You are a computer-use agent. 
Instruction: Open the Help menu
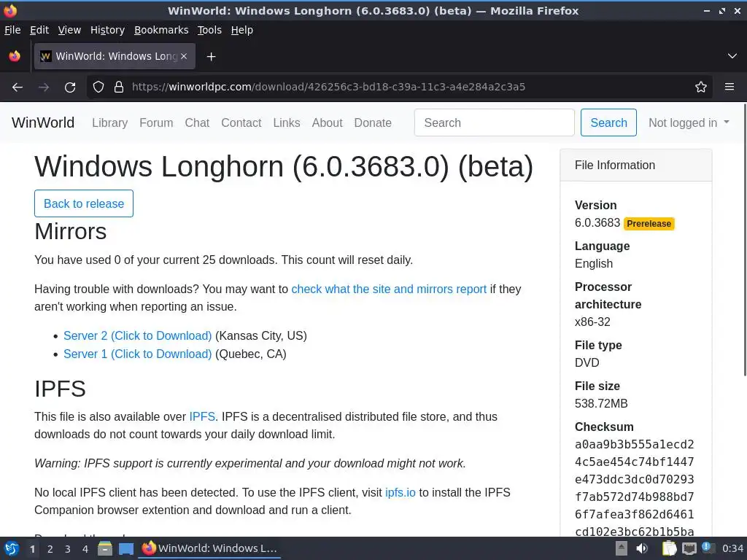(242, 30)
